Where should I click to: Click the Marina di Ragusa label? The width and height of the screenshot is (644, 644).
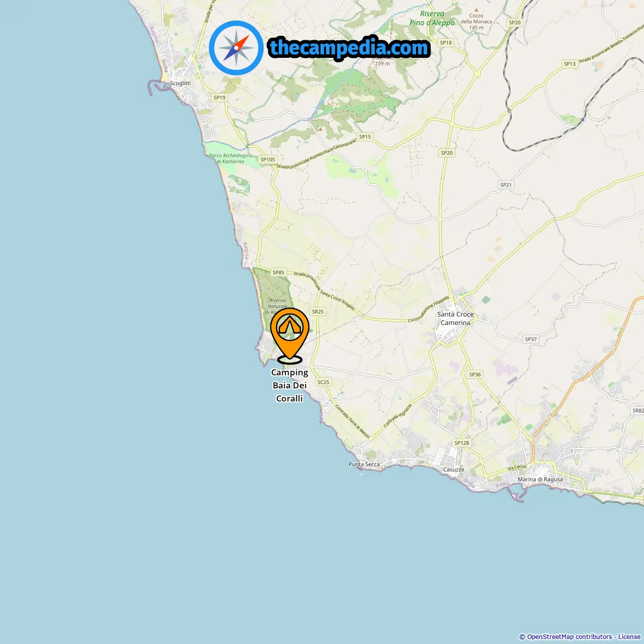click(x=540, y=479)
